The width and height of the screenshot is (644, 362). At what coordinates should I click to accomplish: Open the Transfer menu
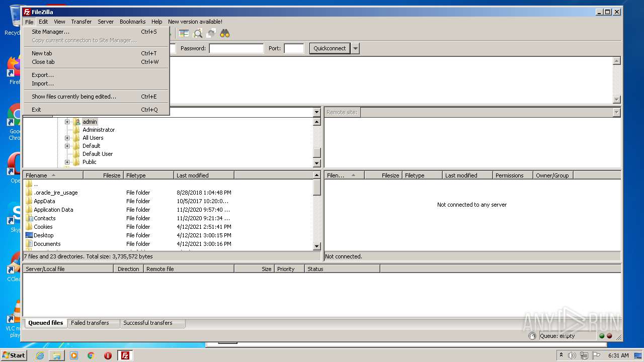(x=82, y=22)
